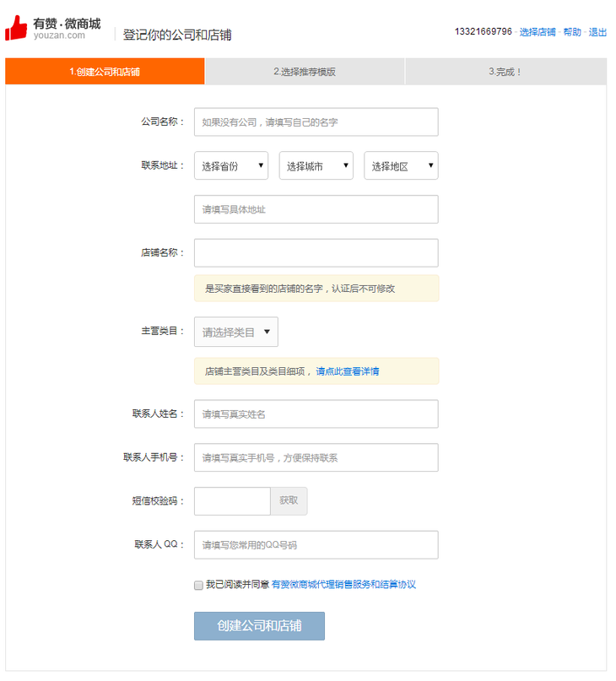616x681 pixels.
Task: Tick the 我已阅读并同意 agreement checkbox
Action: coord(198,585)
